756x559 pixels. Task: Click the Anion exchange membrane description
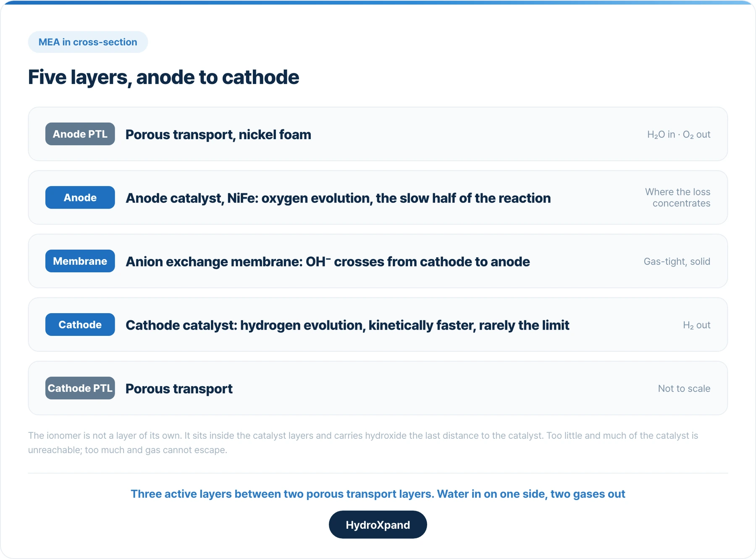click(328, 261)
